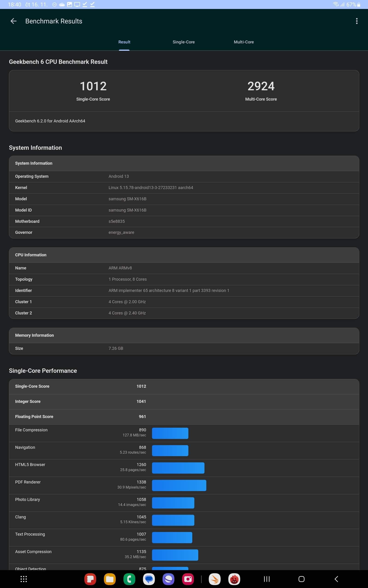Image resolution: width=368 pixels, height=588 pixels.
Task: Open the Geekbench recent app icon
Action: 215,579
